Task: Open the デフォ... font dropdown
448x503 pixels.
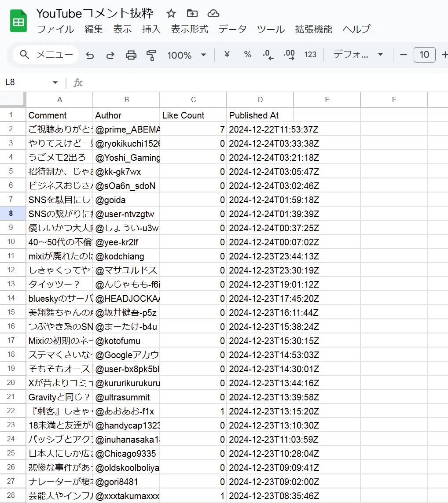Action: pos(358,55)
